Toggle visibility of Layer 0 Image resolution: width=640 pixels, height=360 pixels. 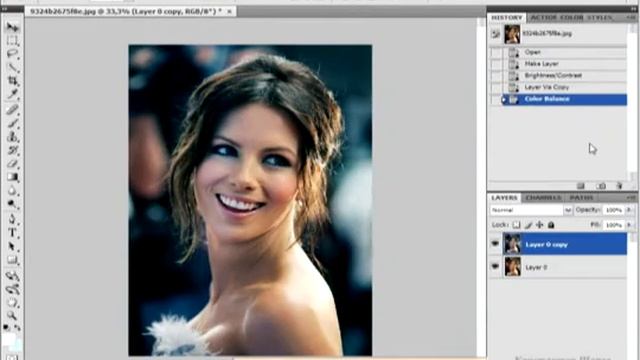[x=495, y=267]
